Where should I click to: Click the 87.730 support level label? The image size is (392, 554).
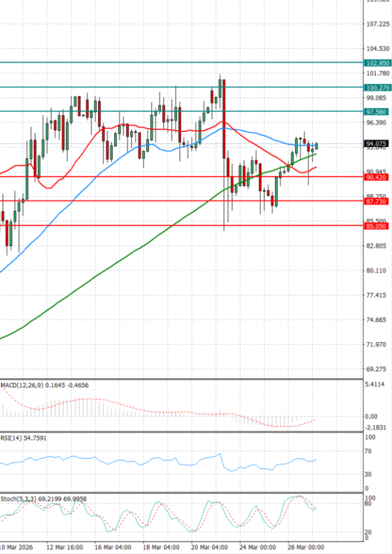pos(378,201)
